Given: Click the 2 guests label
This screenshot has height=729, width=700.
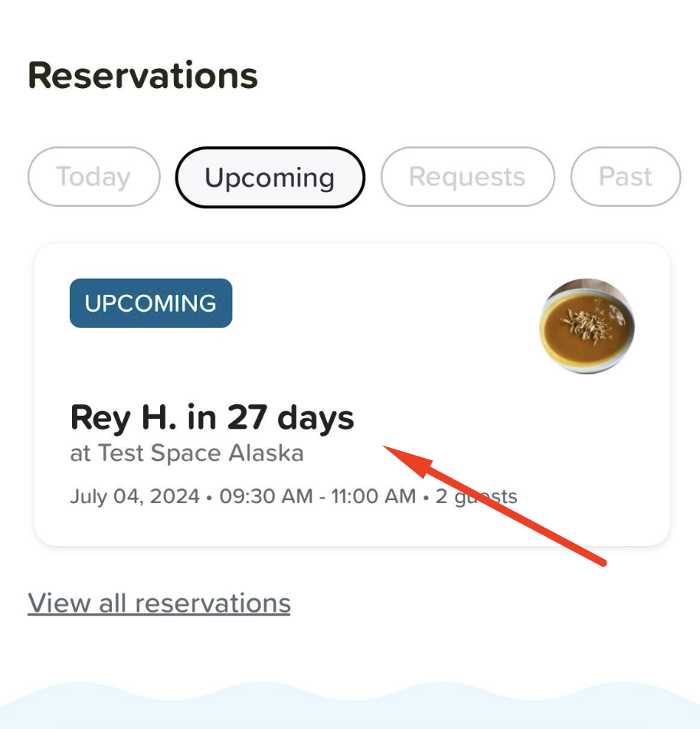Looking at the screenshot, I should [x=476, y=496].
